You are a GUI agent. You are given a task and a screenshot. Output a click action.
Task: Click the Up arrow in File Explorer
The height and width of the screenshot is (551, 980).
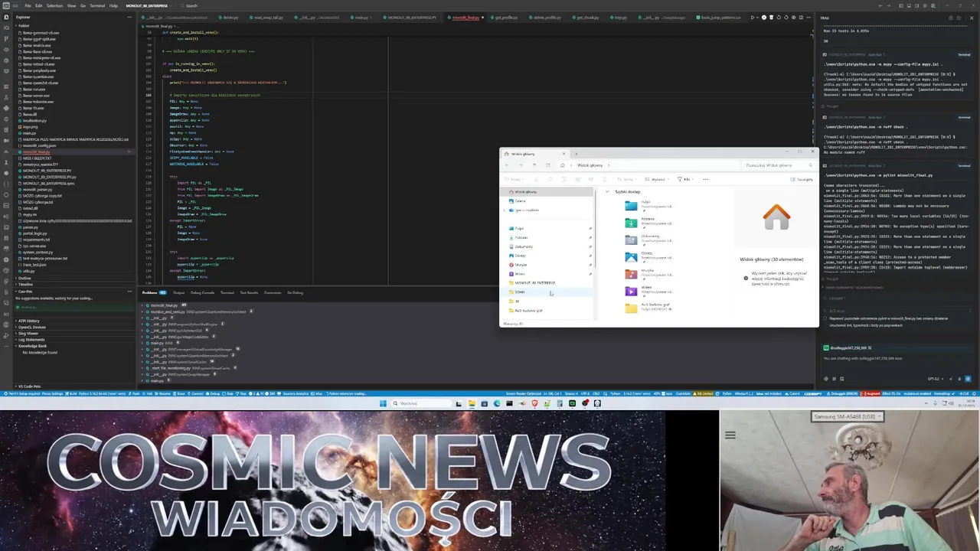click(534, 165)
